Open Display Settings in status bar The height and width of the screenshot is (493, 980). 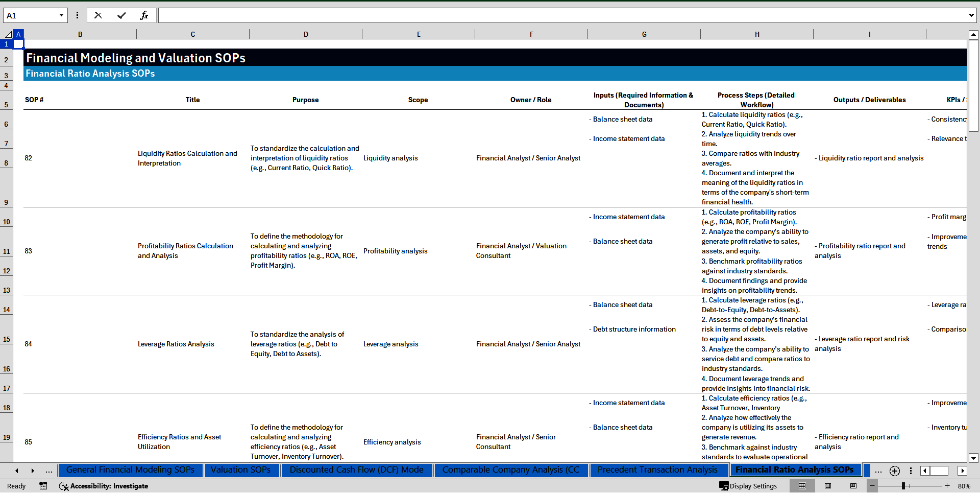point(748,486)
